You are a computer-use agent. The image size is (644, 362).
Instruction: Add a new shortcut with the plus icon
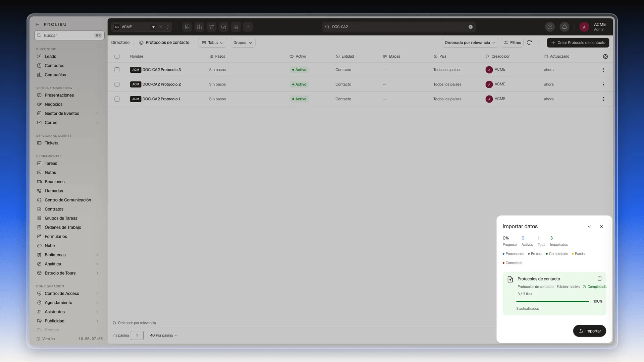248,27
